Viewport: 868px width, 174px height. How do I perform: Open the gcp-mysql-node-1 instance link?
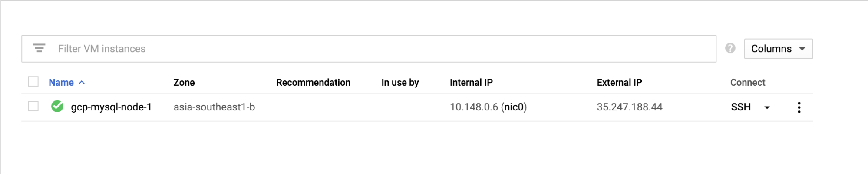pyautogui.click(x=111, y=107)
